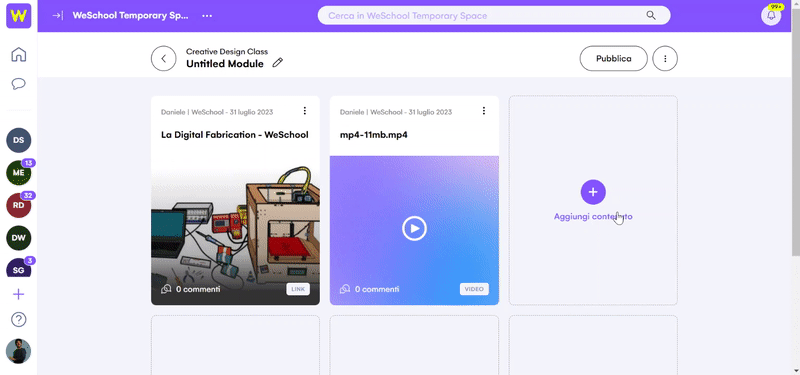The height and width of the screenshot is (375, 800).
Task: Click the Untitled Module title
Action: click(224, 64)
